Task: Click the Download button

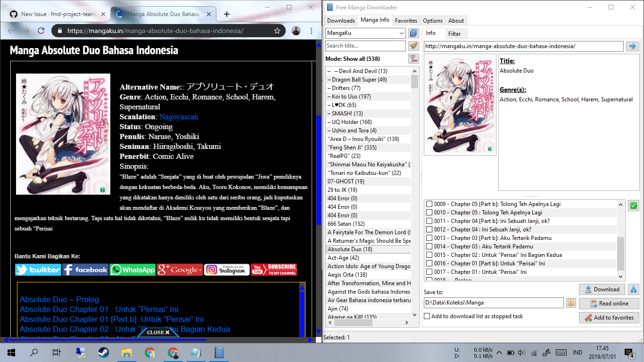Action: point(602,289)
